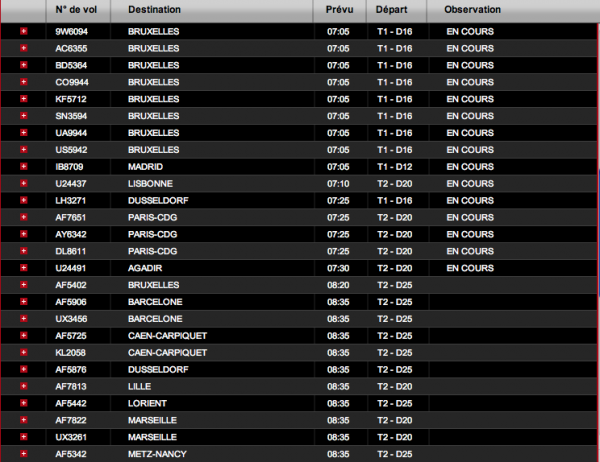Image resolution: width=600 pixels, height=462 pixels.
Task: Select gate T2 - D20 for flight UX3261
Action: pyautogui.click(x=395, y=437)
